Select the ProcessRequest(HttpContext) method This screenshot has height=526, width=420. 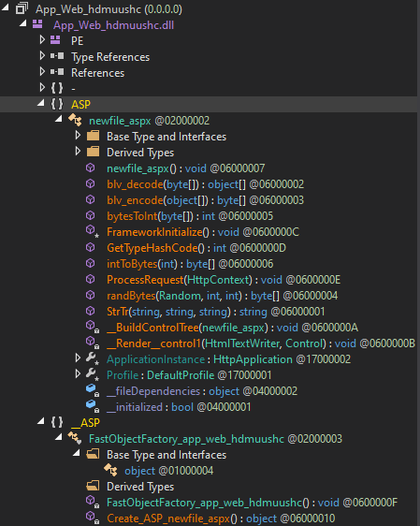pyautogui.click(x=224, y=280)
